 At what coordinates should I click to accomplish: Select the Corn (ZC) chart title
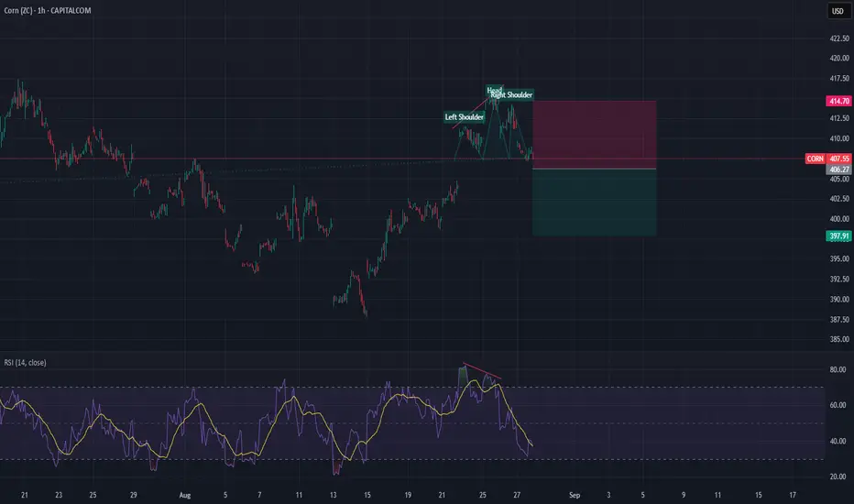(x=48, y=10)
